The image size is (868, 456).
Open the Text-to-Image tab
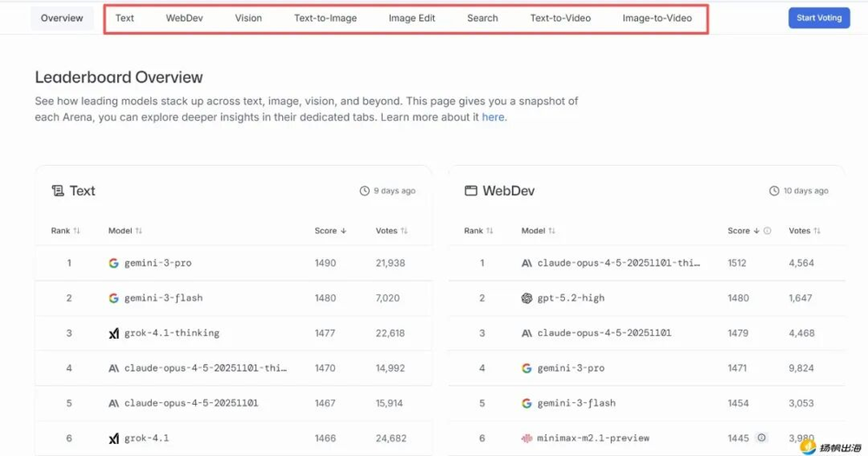(x=325, y=18)
